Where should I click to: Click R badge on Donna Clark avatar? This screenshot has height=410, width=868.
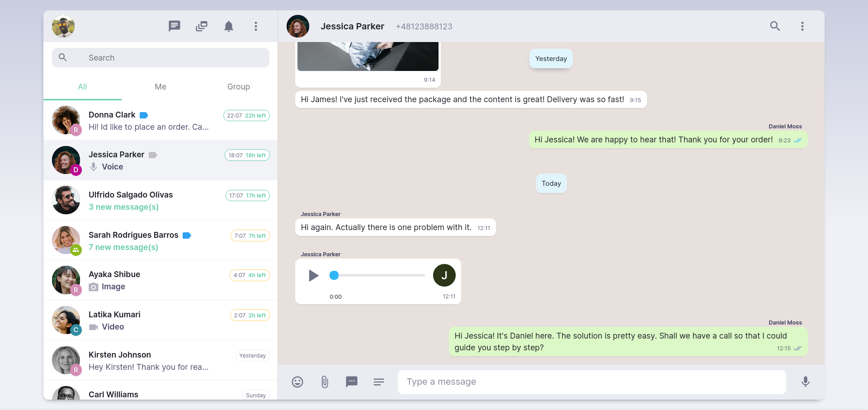76,130
